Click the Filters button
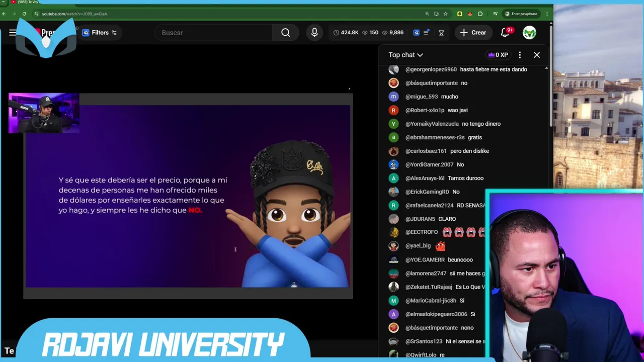Viewport: 644px width, 362px height. pos(100,33)
